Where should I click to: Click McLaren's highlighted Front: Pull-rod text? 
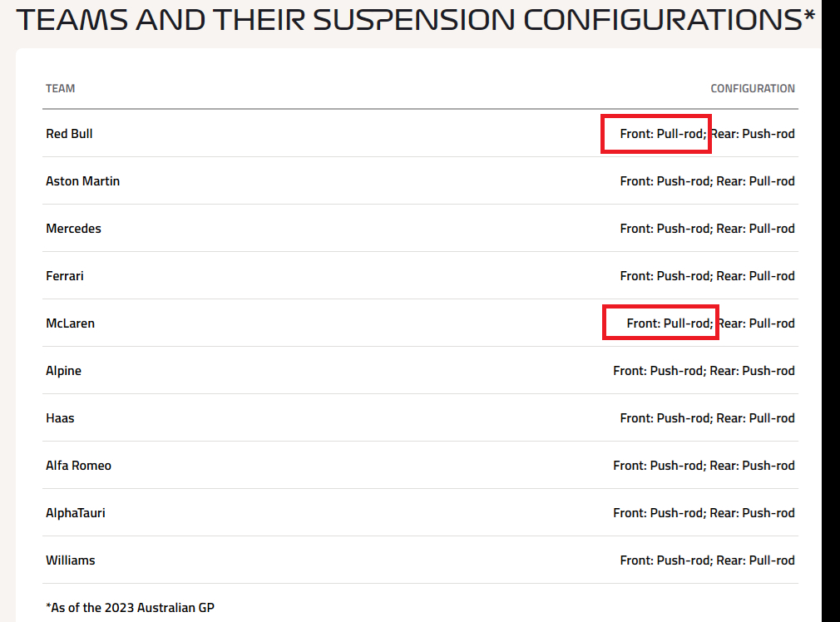670,323
